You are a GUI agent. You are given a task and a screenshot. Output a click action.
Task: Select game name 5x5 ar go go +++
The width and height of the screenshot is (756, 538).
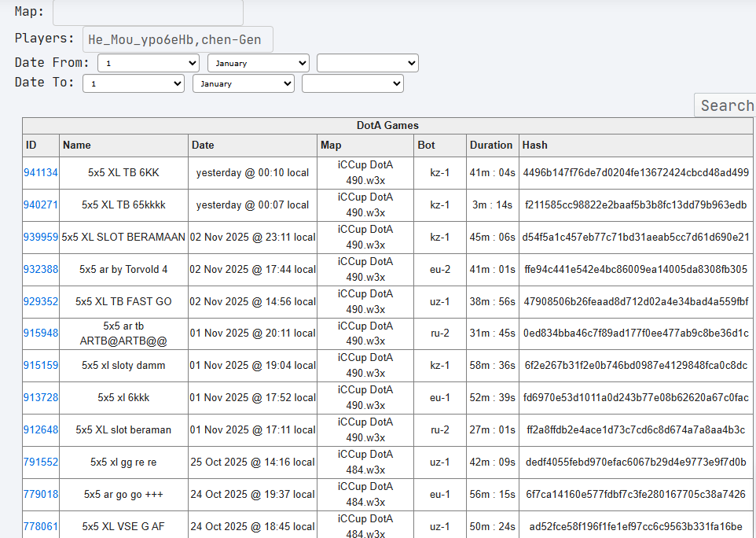coord(123,495)
